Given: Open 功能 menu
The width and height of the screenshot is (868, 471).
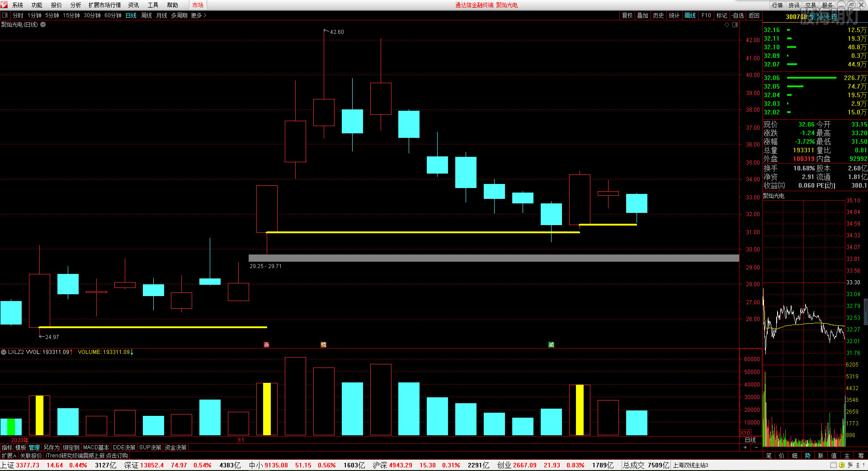Looking at the screenshot, I should (x=37, y=5).
